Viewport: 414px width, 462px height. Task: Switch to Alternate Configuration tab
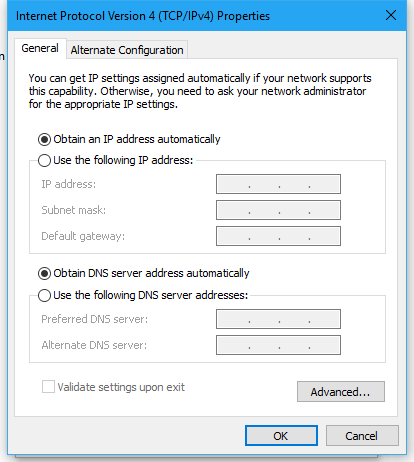pos(127,50)
